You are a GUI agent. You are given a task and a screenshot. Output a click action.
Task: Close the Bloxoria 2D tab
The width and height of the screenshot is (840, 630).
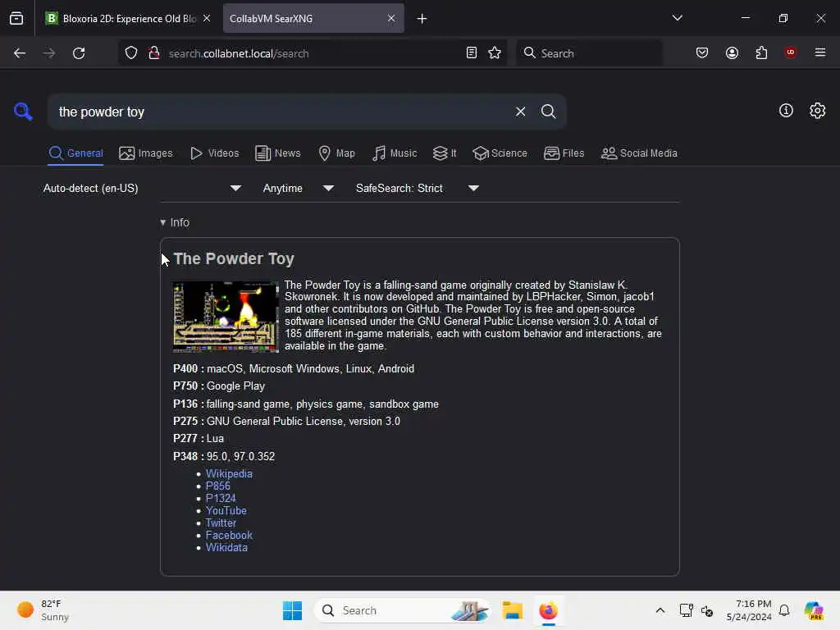tap(207, 18)
